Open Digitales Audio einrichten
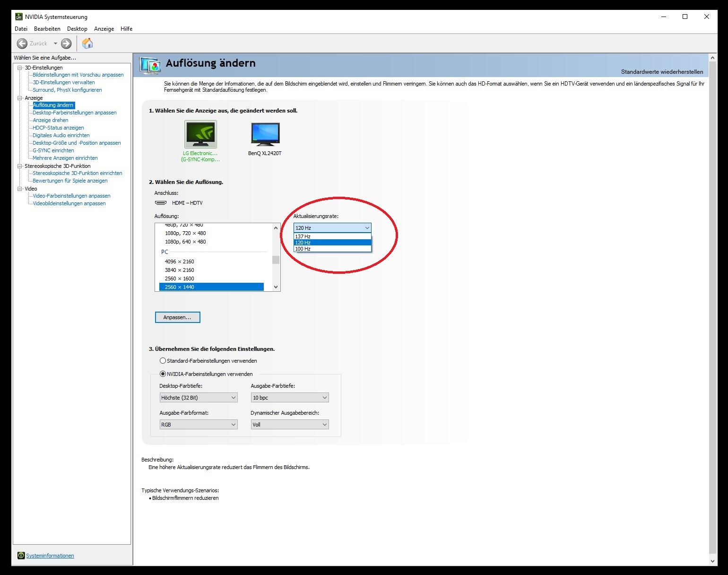 pyautogui.click(x=61, y=135)
